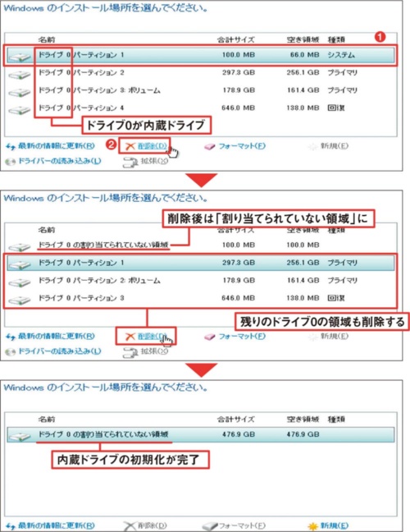Select ドライブ 0 パーティション 4 name, top screenshot

point(81,108)
